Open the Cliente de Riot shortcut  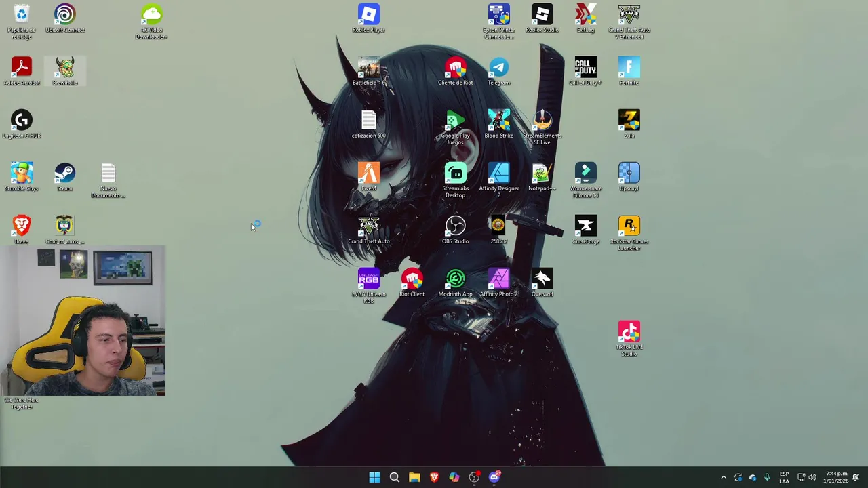click(456, 72)
